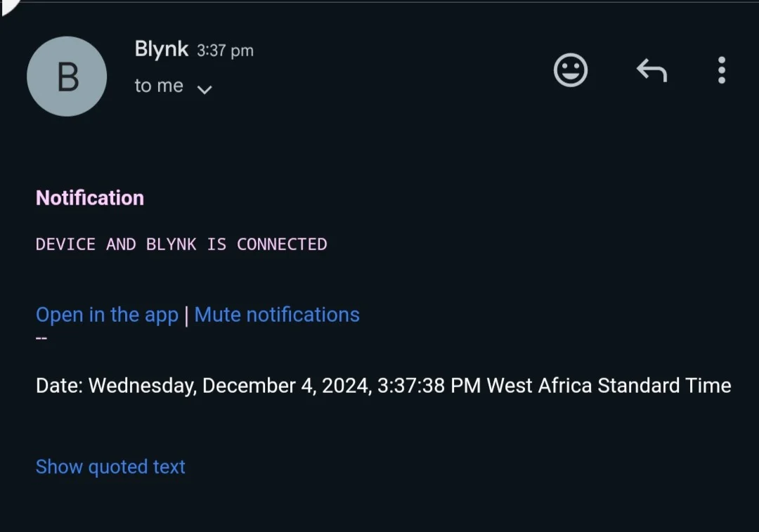
Task: Click the double-dash signature separator
Action: click(x=41, y=338)
